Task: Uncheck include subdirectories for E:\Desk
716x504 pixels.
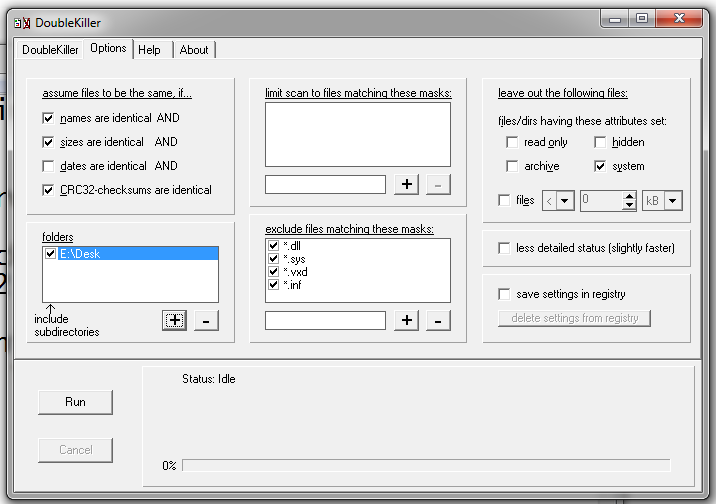Action: tap(50, 253)
